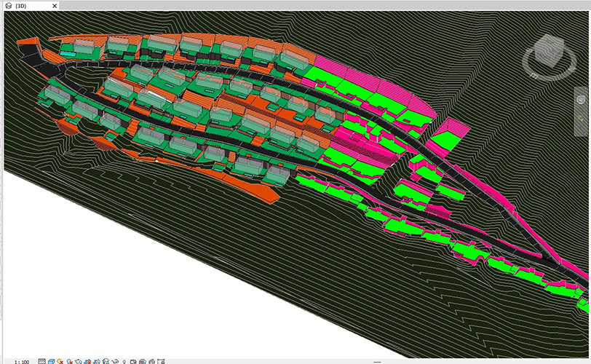
Task: Open the Temporary View Properties icon
Action: 133,362
